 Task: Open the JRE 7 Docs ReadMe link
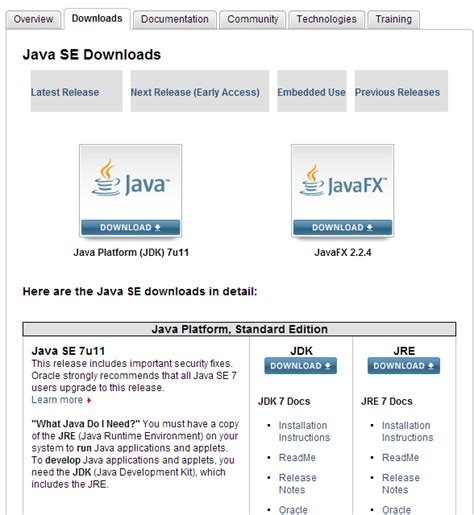pos(400,457)
